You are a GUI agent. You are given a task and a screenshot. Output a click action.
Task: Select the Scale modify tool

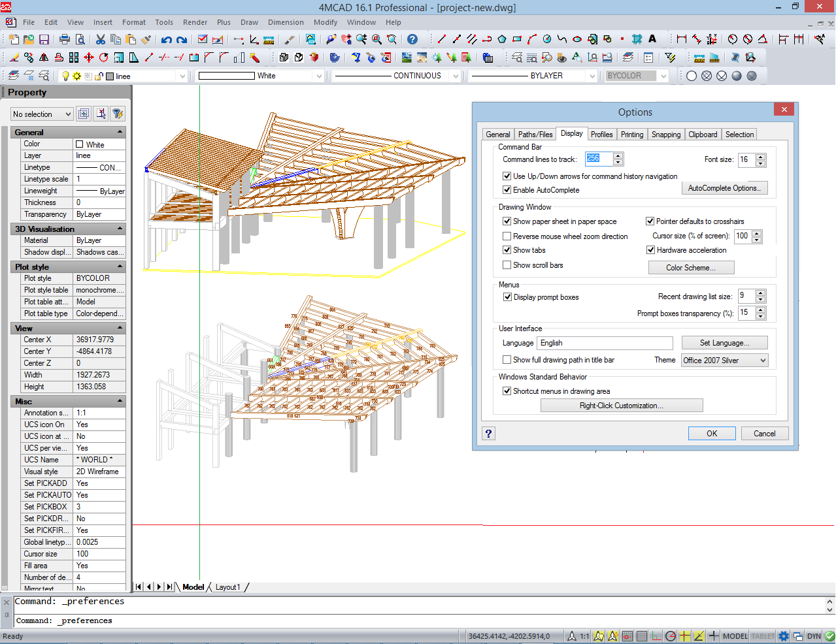119,57
